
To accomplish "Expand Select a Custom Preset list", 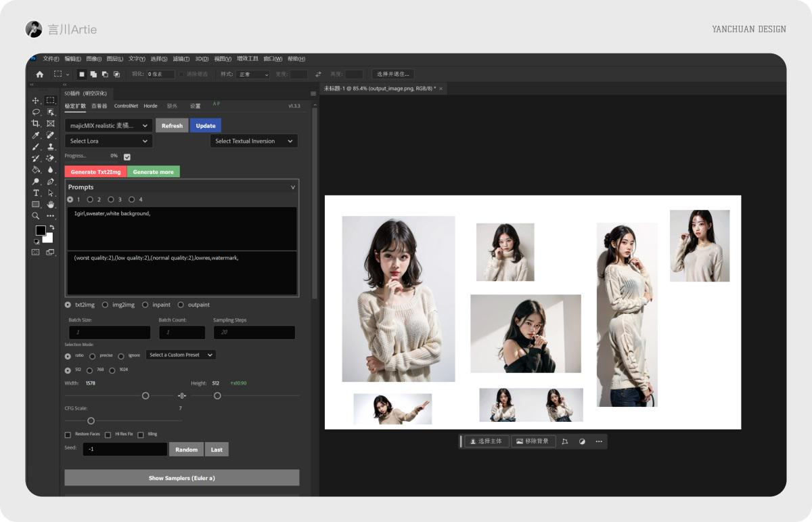I will pyautogui.click(x=181, y=355).
